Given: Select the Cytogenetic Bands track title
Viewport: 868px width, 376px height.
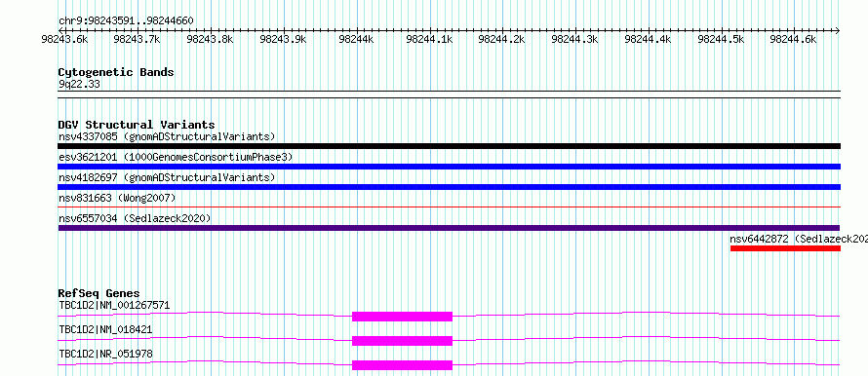Looking at the screenshot, I should coord(116,72).
